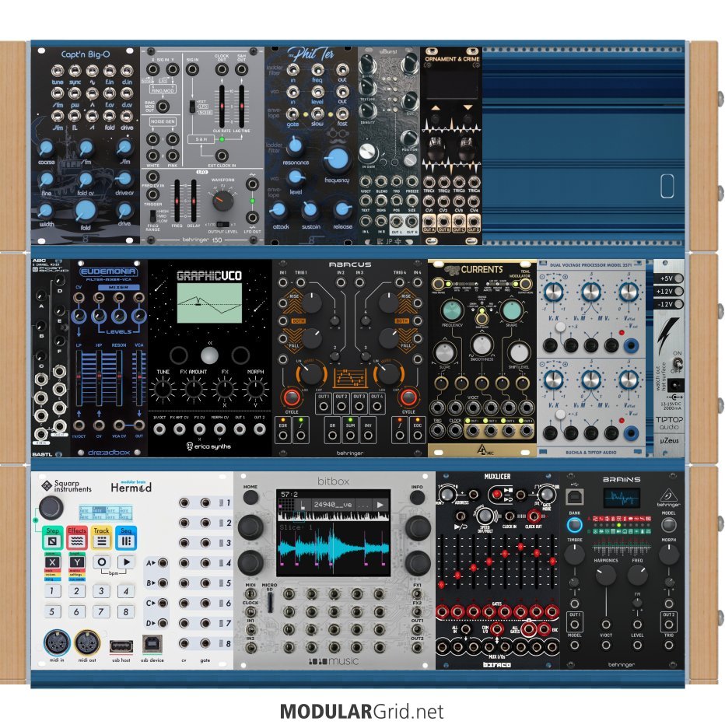Click the bitbox INFO button
This screenshot has width=725, height=728.
[x=417, y=498]
